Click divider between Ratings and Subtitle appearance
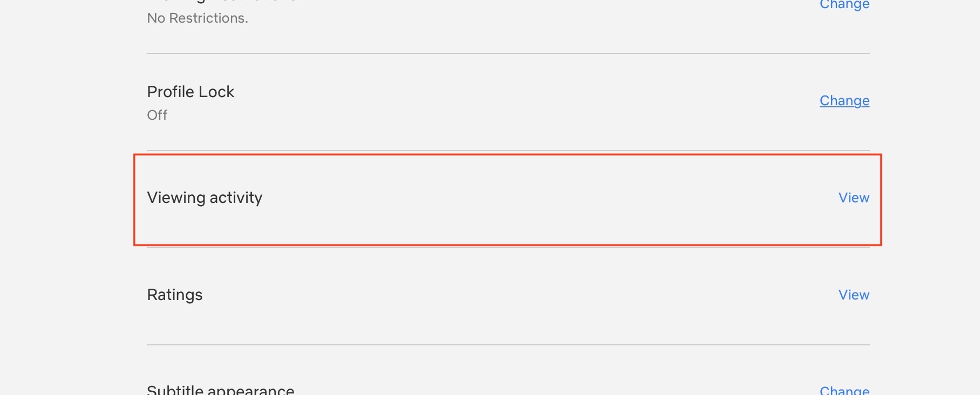Screen dimensions: 980x395 pos(507,345)
